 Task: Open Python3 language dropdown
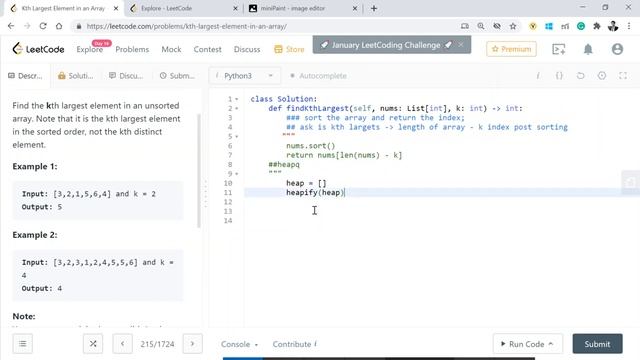[x=244, y=76]
